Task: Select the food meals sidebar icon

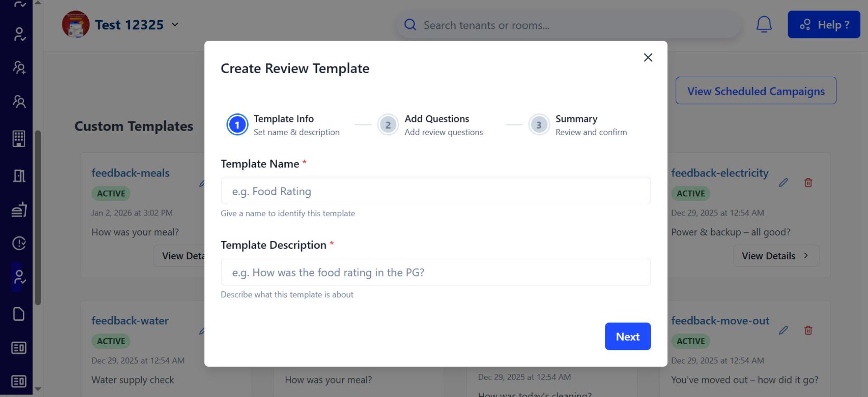Action: pyautogui.click(x=19, y=210)
